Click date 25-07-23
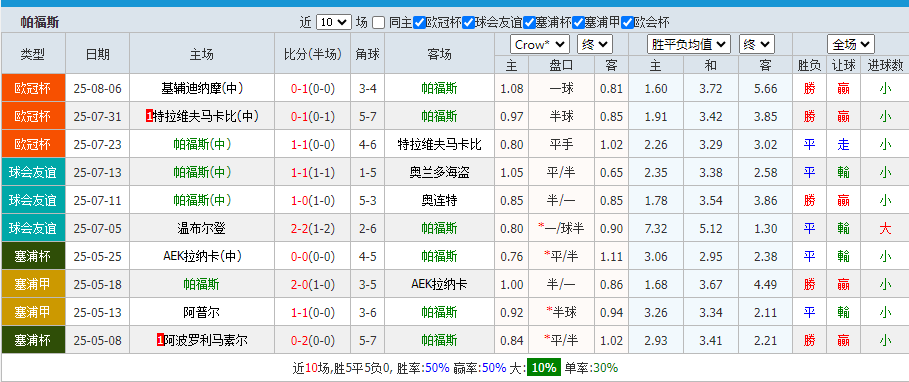The width and height of the screenshot is (909, 382). click(x=97, y=144)
